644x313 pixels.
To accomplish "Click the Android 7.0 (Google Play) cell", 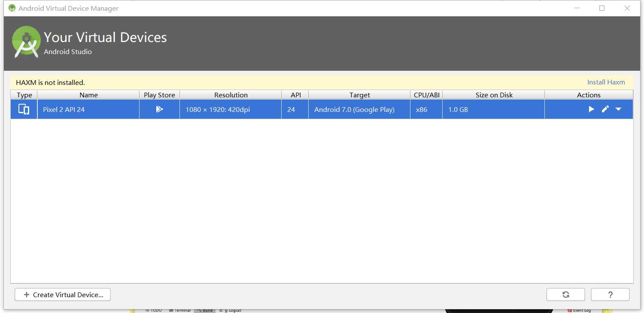I will click(359, 109).
